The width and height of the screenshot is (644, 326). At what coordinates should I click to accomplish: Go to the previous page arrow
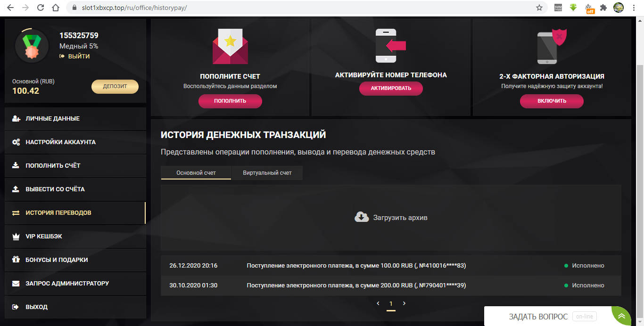[378, 303]
